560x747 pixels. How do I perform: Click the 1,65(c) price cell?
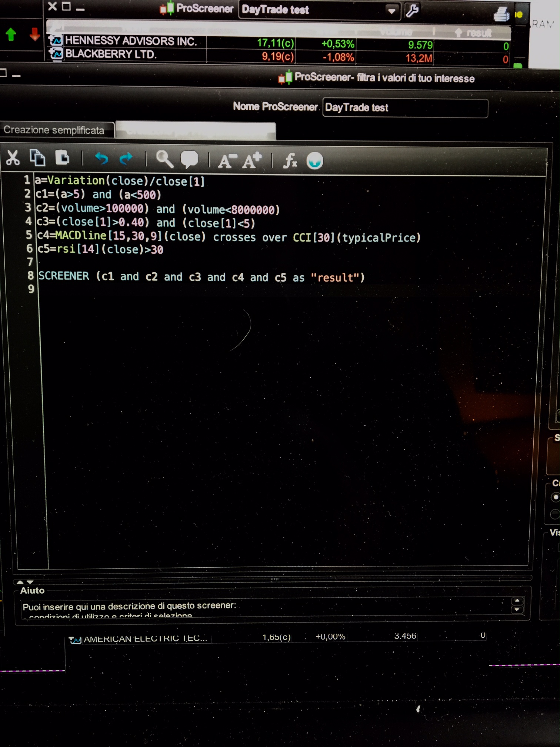[x=277, y=637]
